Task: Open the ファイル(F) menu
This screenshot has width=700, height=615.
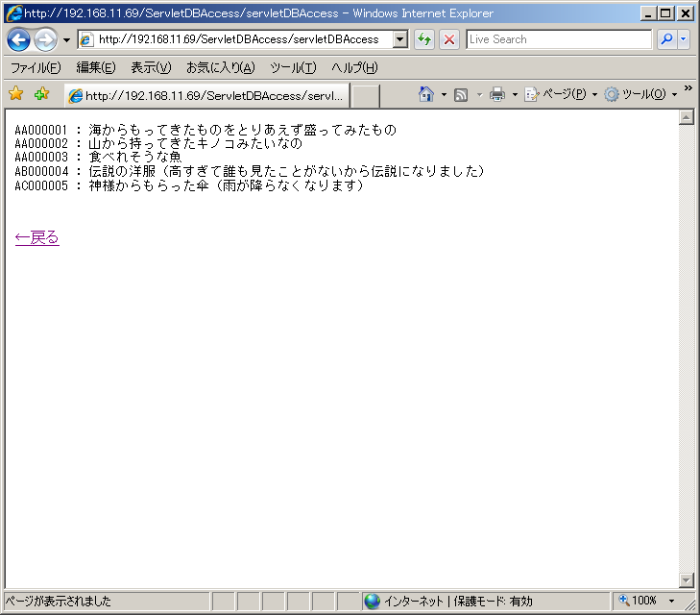Action: click(x=36, y=68)
